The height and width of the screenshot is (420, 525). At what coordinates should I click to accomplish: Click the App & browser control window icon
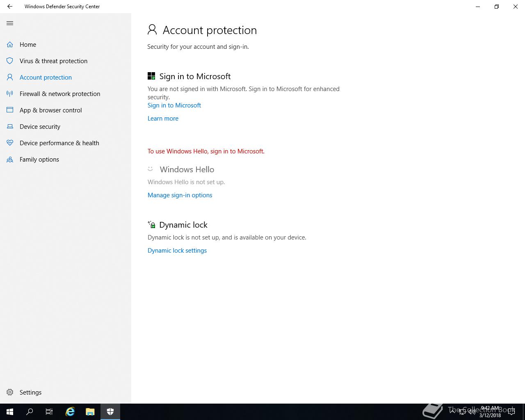point(10,110)
